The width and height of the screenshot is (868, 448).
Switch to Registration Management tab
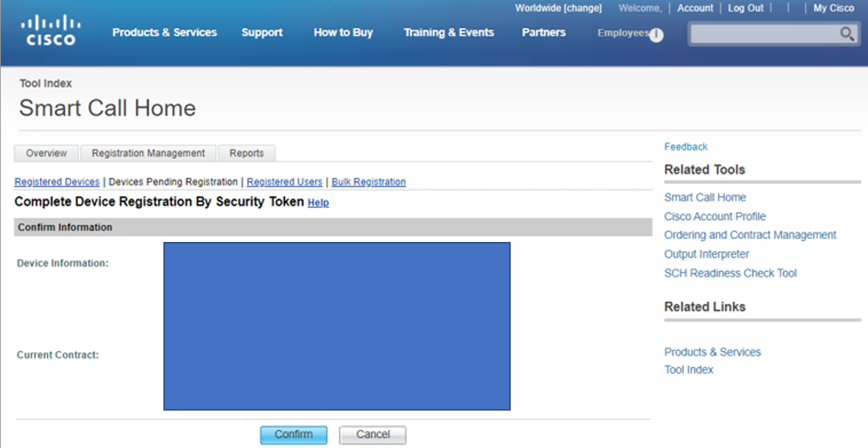148,153
